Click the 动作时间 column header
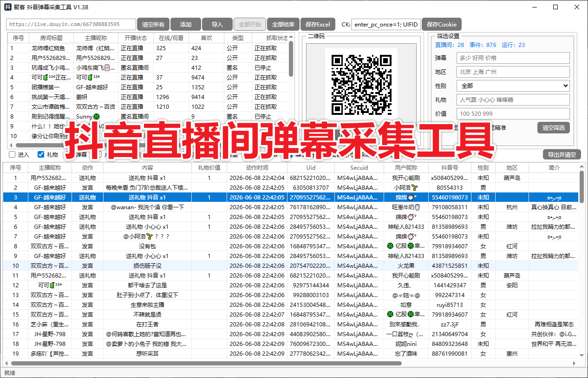Image resolution: width=588 pixels, height=378 pixels. click(257, 167)
